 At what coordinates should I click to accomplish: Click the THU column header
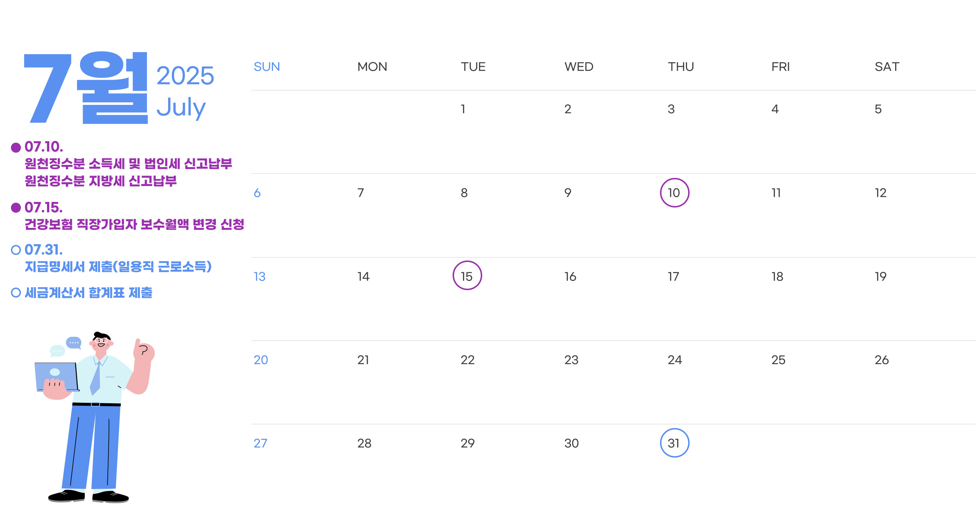point(681,67)
